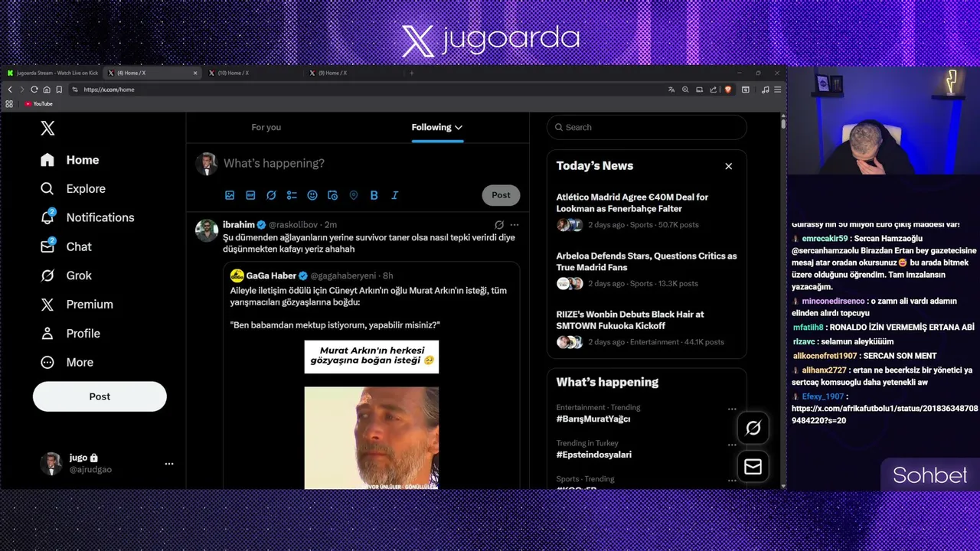
Task: Click the gray Post button in composer
Action: click(501, 195)
